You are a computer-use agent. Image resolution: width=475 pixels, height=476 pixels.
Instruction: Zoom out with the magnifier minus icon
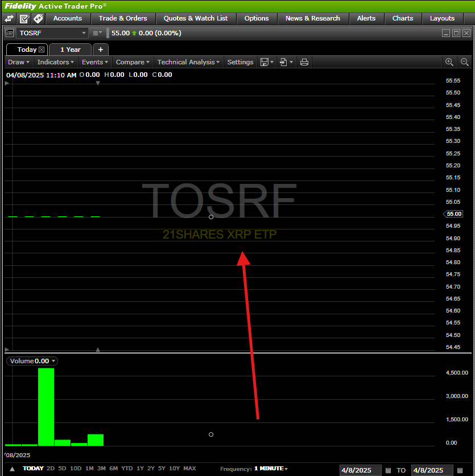click(464, 62)
